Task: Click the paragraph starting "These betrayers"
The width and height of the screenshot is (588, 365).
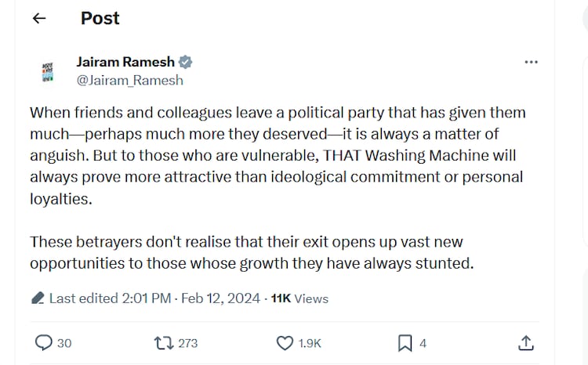Action: pos(252,253)
